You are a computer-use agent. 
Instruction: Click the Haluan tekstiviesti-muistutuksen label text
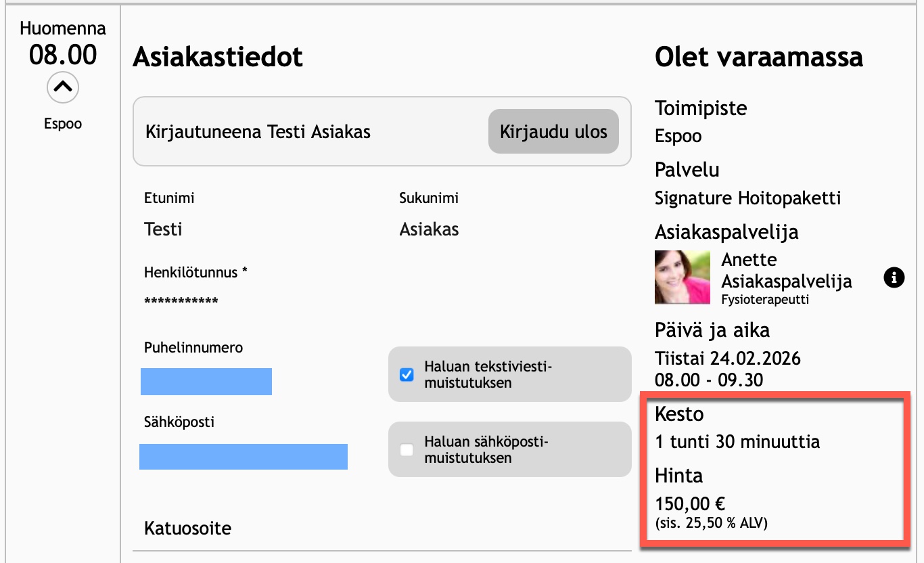pos(488,375)
